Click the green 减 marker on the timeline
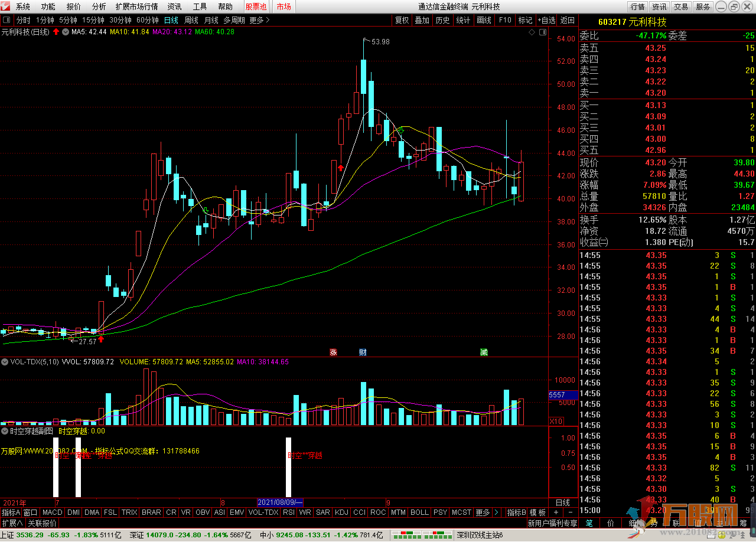The height and width of the screenshot is (542, 756). pyautogui.click(x=484, y=352)
